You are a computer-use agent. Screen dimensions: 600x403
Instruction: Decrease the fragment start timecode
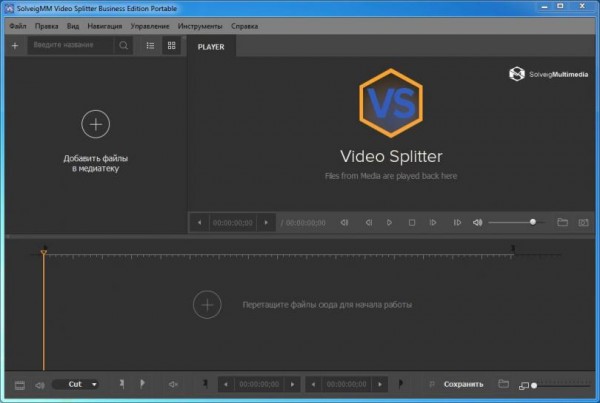coord(226,384)
